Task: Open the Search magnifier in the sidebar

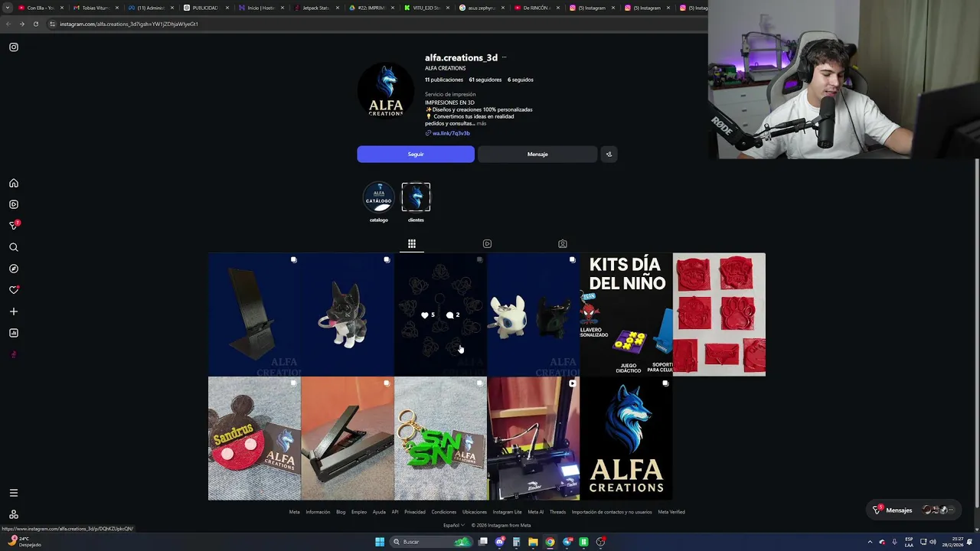Action: coord(14,247)
